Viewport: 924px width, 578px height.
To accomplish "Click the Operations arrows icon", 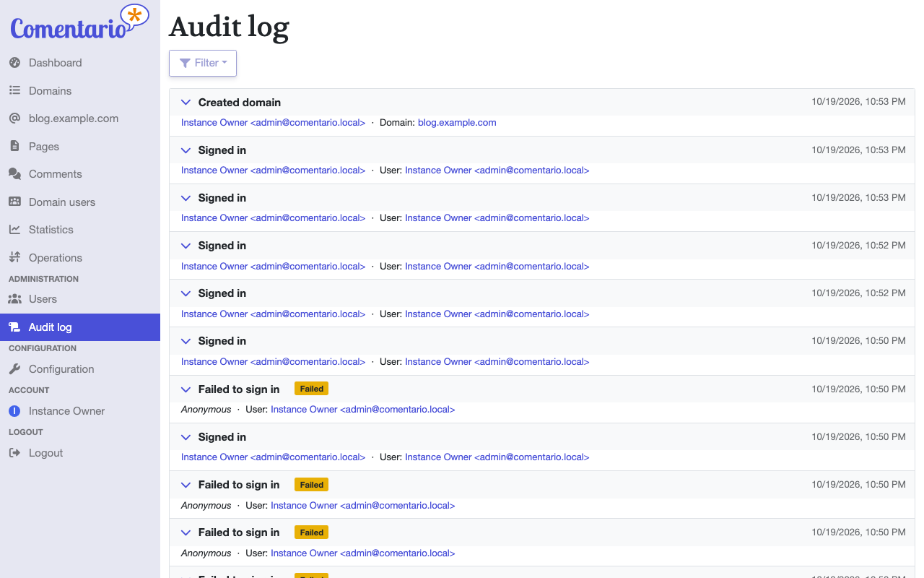I will click(x=14, y=258).
